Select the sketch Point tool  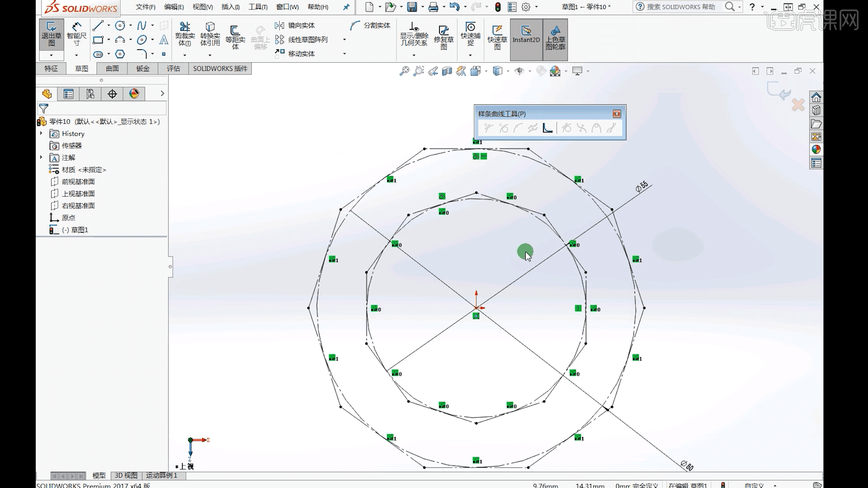[x=164, y=54]
